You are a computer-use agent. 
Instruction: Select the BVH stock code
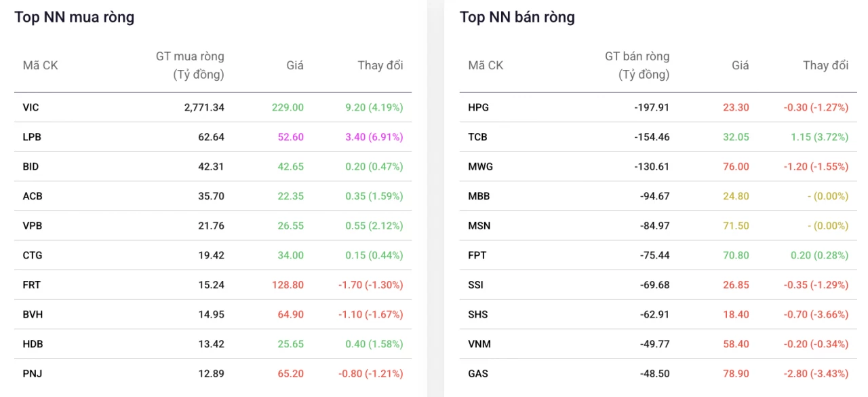[x=33, y=315]
